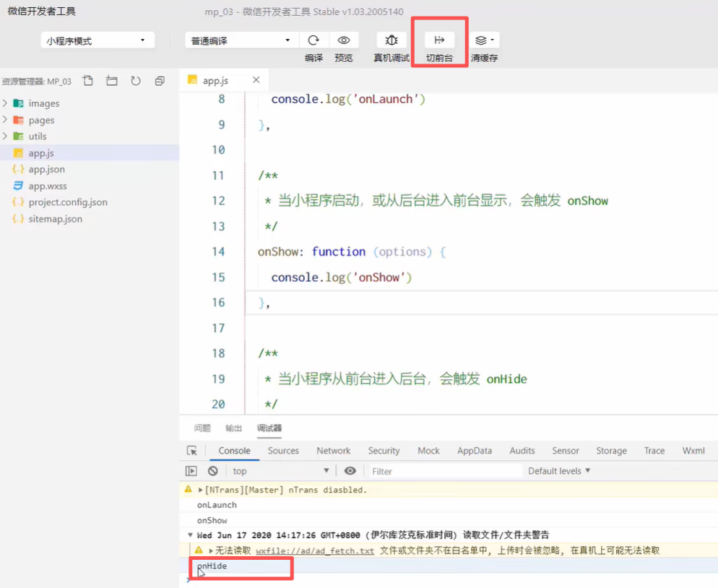Click the 切前台 switch-foreground icon

click(x=439, y=40)
